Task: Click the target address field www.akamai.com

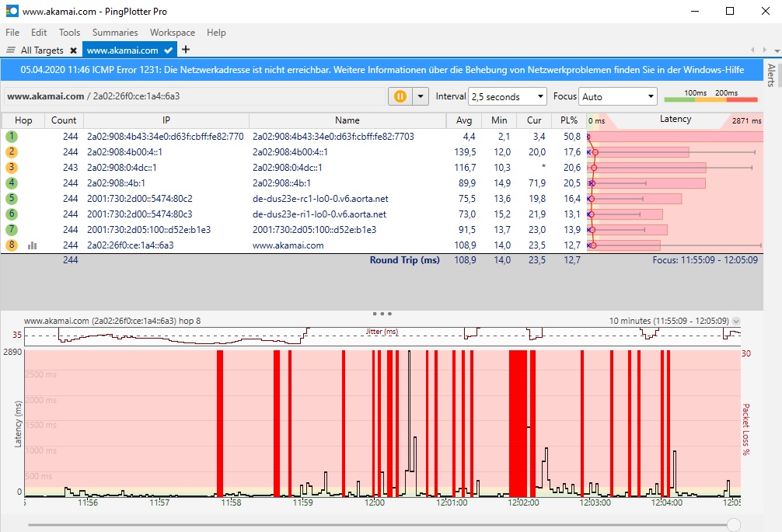Action: [194, 96]
